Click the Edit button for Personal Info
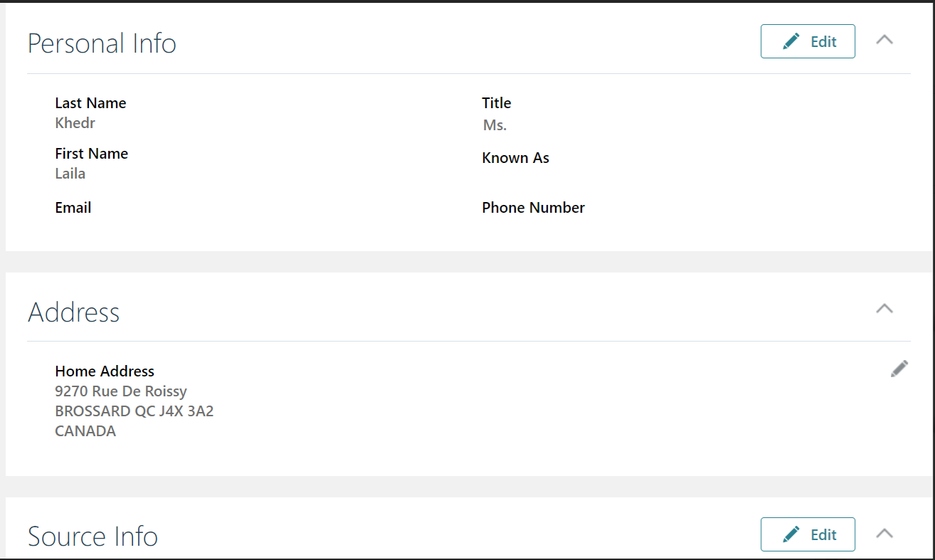This screenshot has height=560, width=935. (808, 41)
